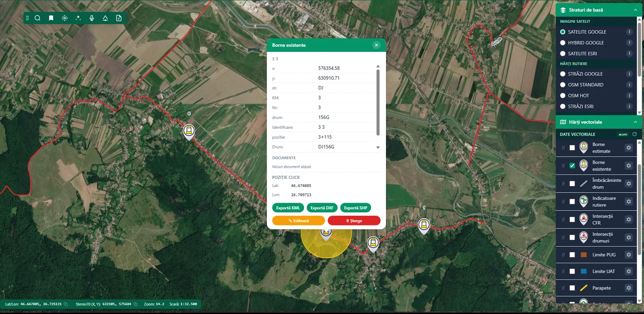This screenshot has width=644, height=314.
Task: Select OSM Standard base map
Action: pos(563,85)
